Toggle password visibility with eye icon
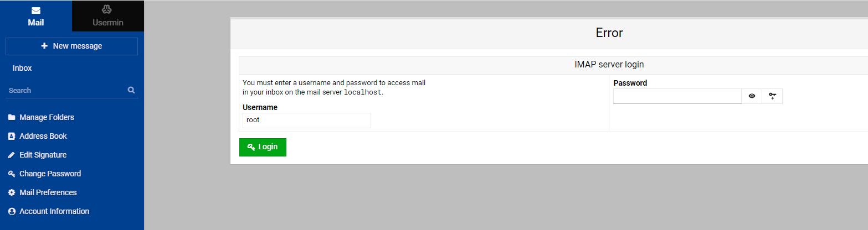 (x=752, y=96)
